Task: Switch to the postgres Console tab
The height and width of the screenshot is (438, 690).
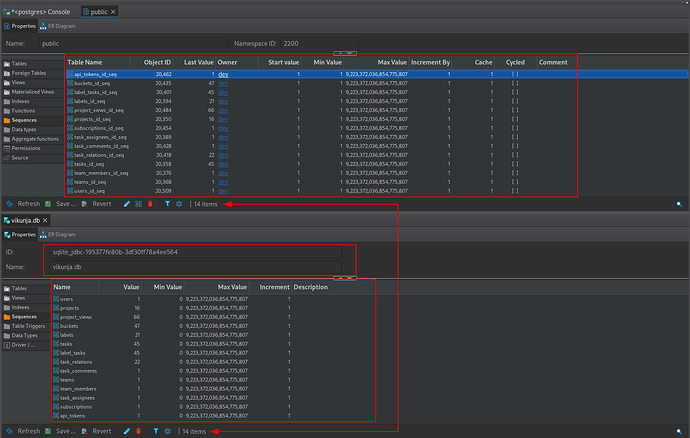Action: pyautogui.click(x=37, y=12)
